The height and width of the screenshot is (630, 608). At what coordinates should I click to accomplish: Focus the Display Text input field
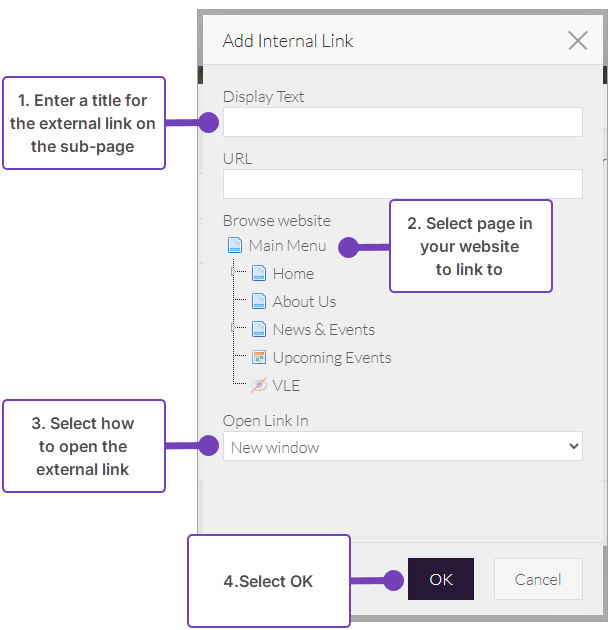(x=402, y=122)
